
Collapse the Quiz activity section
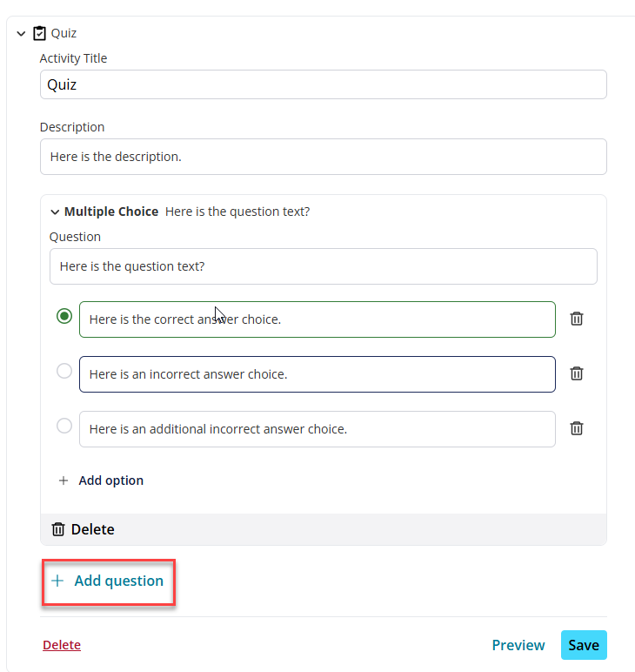(21, 33)
